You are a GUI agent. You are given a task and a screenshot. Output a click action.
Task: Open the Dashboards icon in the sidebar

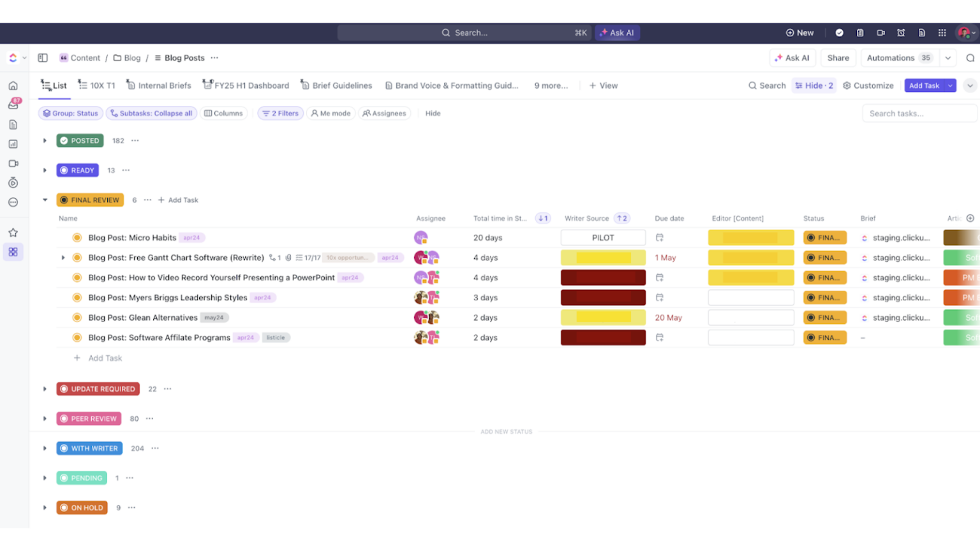pos(13,144)
